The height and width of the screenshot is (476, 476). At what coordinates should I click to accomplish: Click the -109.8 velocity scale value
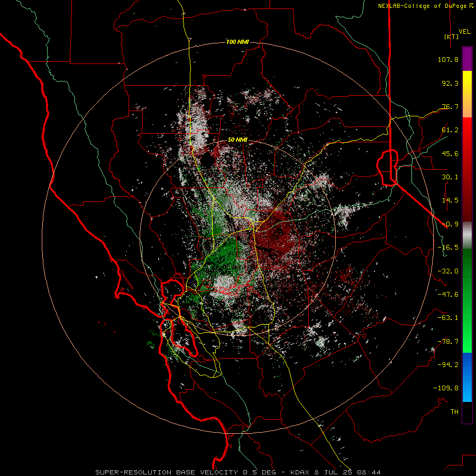[x=446, y=388]
